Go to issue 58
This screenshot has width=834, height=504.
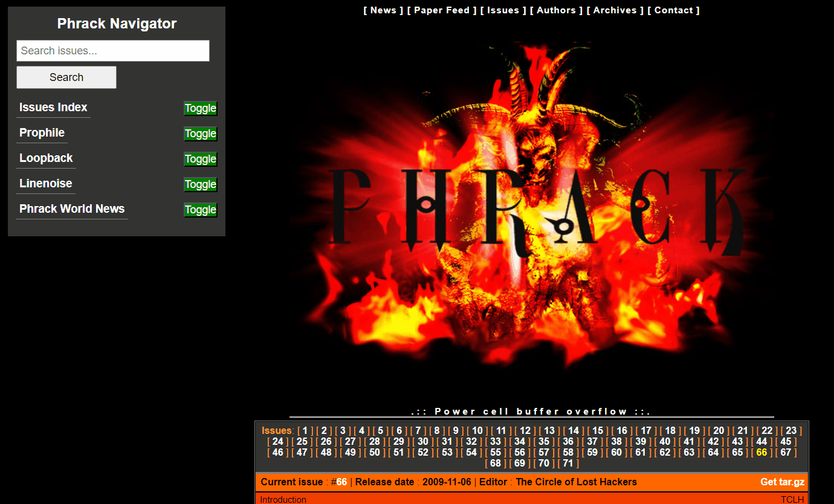click(x=568, y=453)
